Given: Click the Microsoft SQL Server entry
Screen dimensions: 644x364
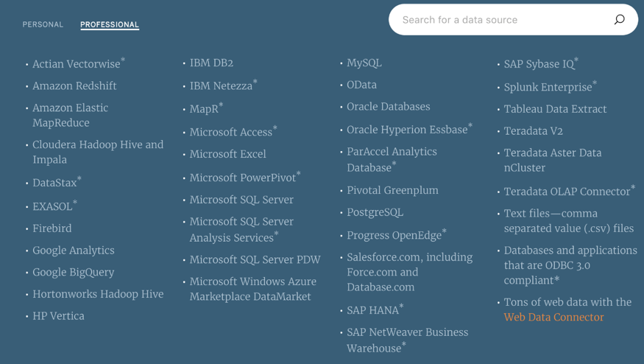Looking at the screenshot, I should click(241, 200).
